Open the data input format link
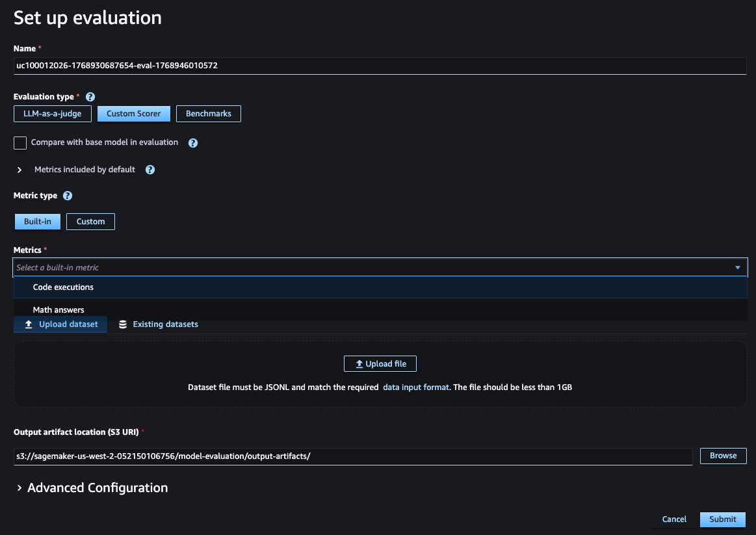 pos(415,387)
